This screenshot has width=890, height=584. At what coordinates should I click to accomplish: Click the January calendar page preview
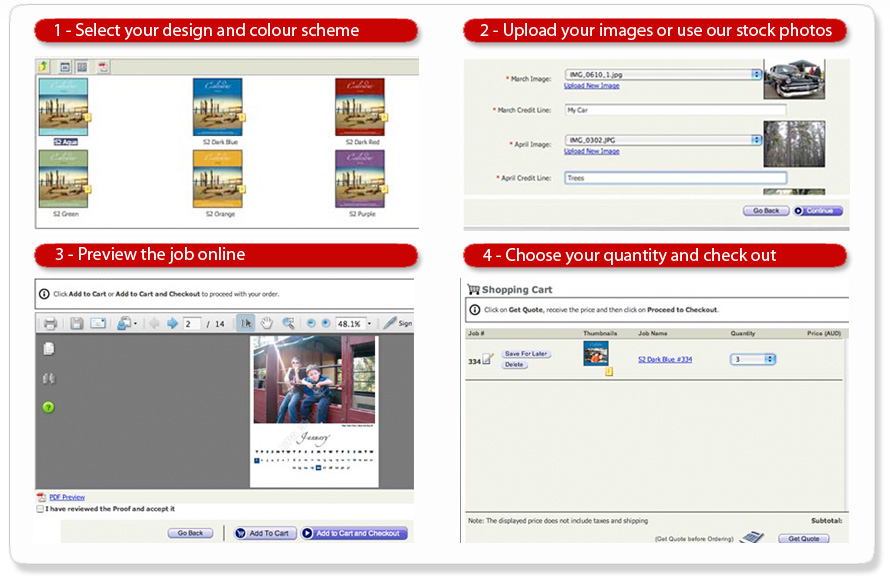[314, 411]
